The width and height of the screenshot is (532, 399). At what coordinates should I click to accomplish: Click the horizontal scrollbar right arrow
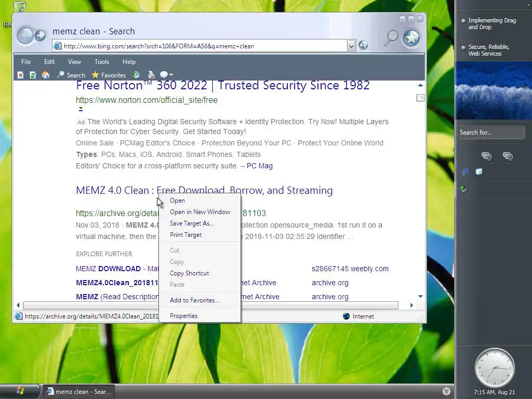pyautogui.click(x=411, y=305)
